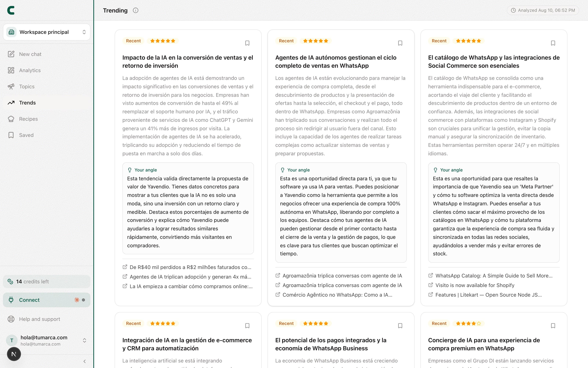Click the bookmark icon beside Saved in sidebar
Image resolution: width=588 pixels, height=368 pixels.
[11, 135]
